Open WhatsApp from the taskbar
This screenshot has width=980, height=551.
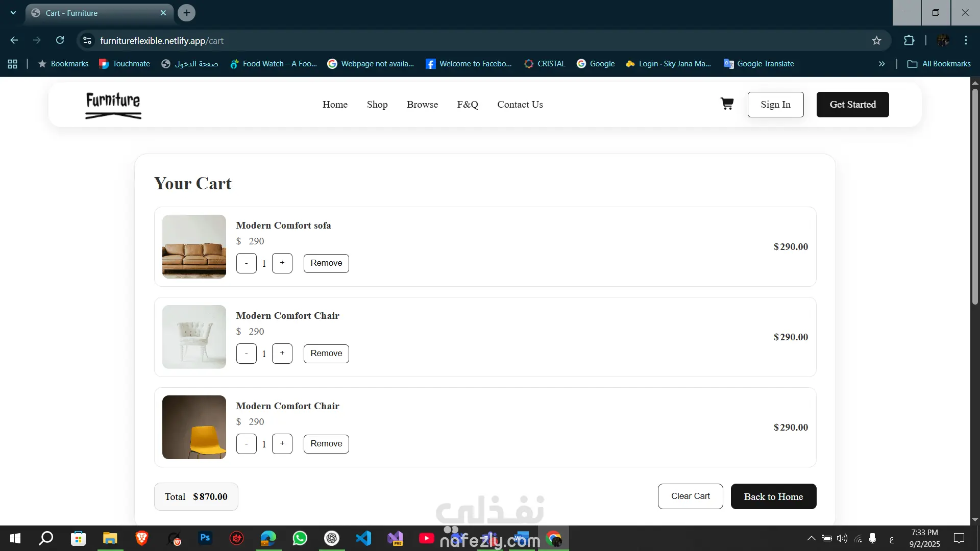[300, 538]
